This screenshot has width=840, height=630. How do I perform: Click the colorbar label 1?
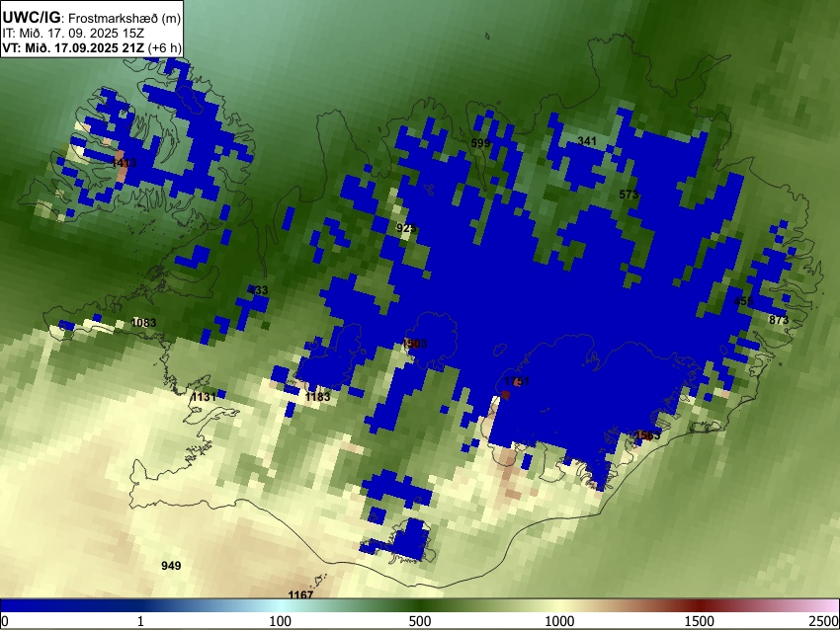pos(140,621)
